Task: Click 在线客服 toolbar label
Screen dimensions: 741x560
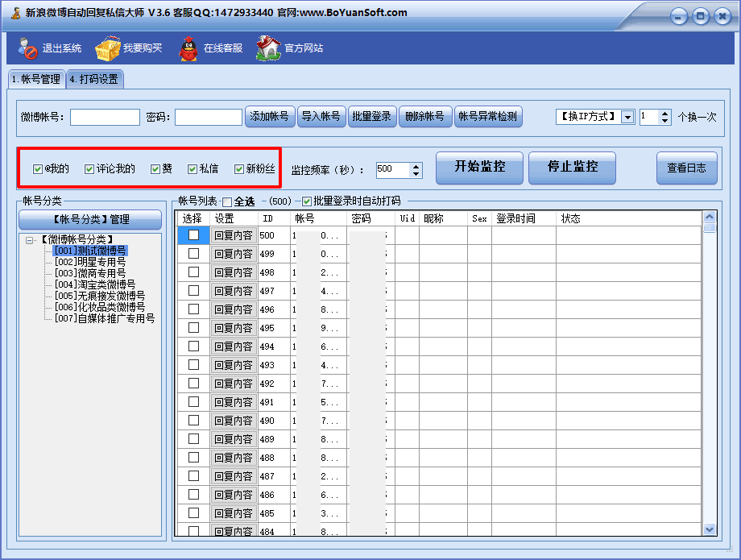Action: click(x=223, y=48)
